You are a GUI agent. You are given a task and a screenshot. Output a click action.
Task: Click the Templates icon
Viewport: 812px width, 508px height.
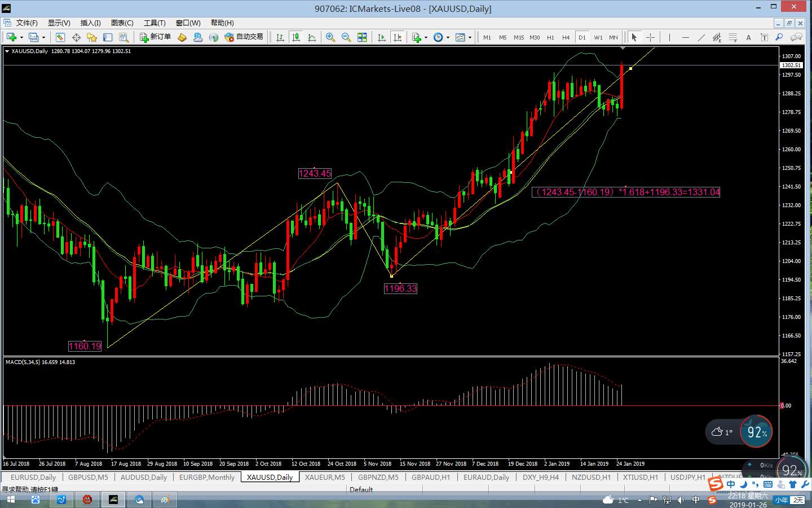pyautogui.click(x=460, y=37)
